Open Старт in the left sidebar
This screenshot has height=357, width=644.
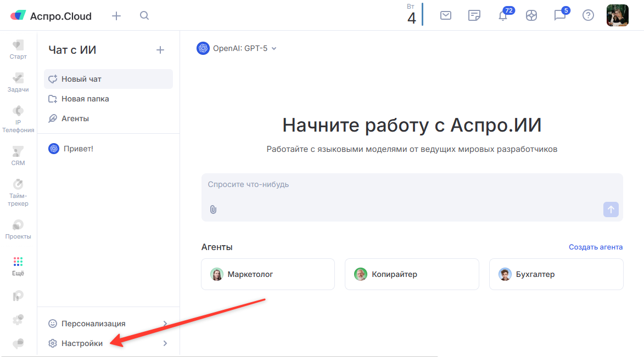[x=18, y=50]
